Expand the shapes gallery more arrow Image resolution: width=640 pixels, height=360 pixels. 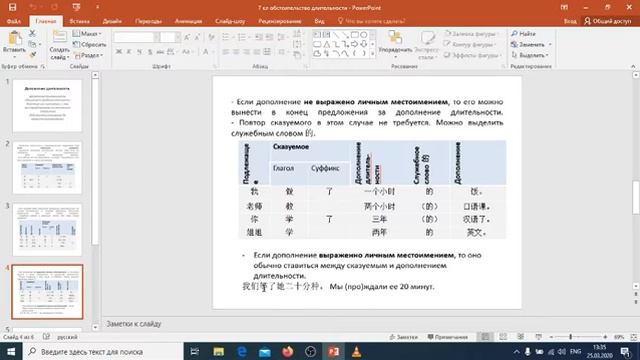point(372,53)
